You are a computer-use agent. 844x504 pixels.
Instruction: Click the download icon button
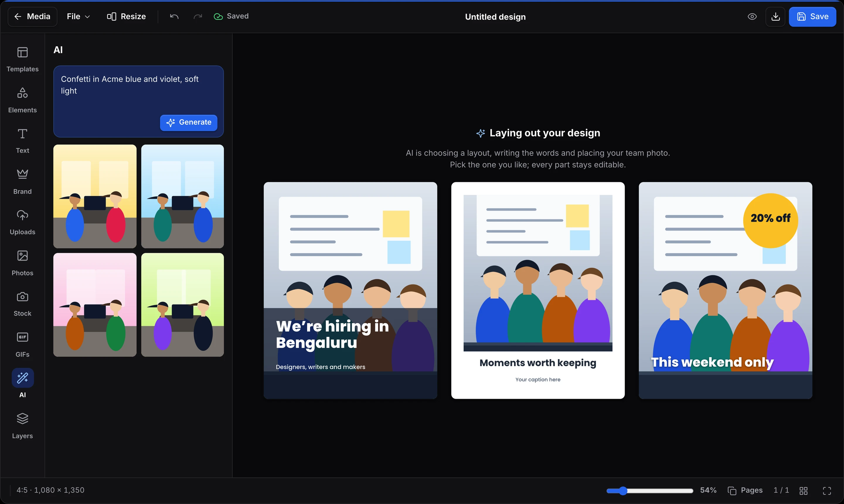(775, 17)
